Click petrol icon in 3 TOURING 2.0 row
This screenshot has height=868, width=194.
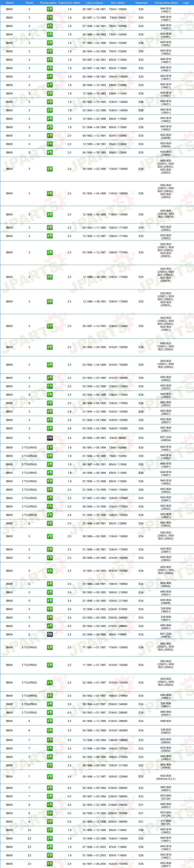[x=50, y=490]
